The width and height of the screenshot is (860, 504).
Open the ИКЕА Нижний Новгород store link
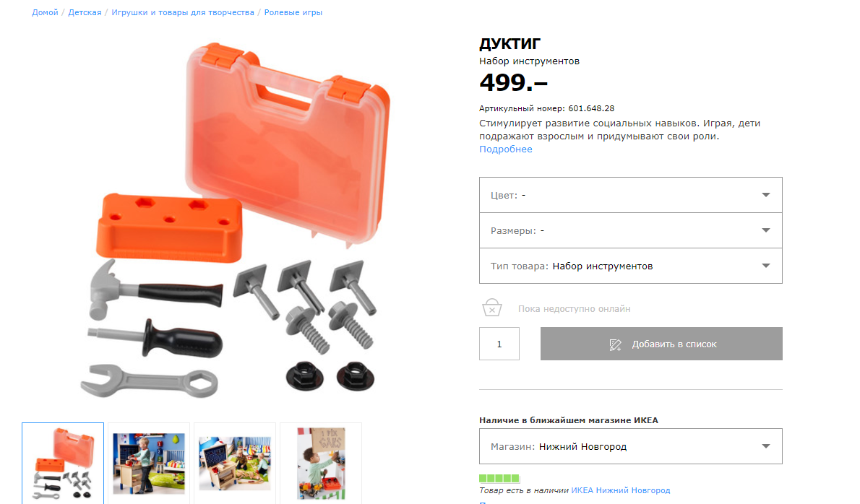tap(620, 490)
